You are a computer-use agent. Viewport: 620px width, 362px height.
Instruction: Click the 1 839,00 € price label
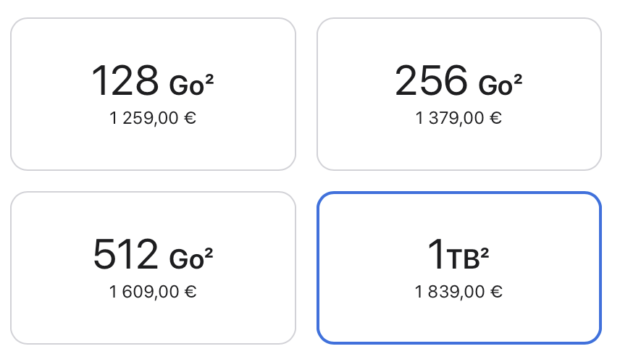459,292
